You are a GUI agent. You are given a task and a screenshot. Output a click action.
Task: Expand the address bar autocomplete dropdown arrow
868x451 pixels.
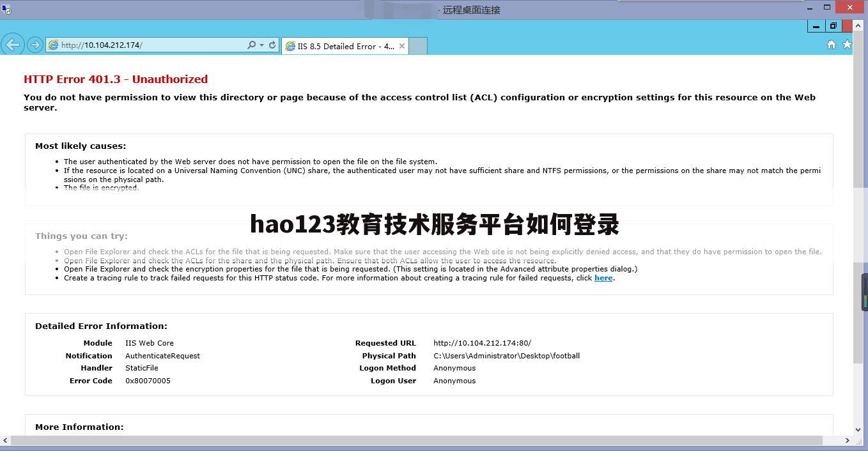pyautogui.click(x=261, y=45)
